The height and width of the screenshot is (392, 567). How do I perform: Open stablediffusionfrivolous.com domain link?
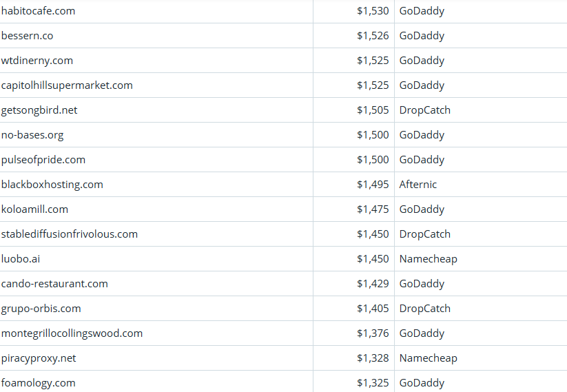pyautogui.click(x=70, y=234)
